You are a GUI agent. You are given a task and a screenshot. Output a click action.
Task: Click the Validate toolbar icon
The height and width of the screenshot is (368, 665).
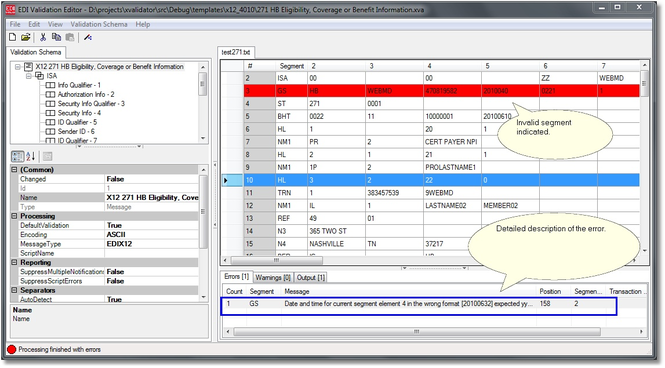pyautogui.click(x=88, y=37)
